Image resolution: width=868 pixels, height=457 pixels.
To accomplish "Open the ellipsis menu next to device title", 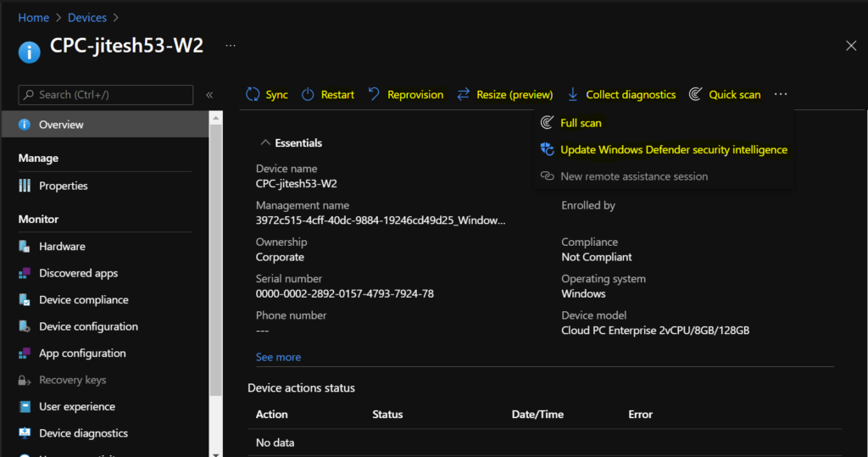I will point(231,46).
